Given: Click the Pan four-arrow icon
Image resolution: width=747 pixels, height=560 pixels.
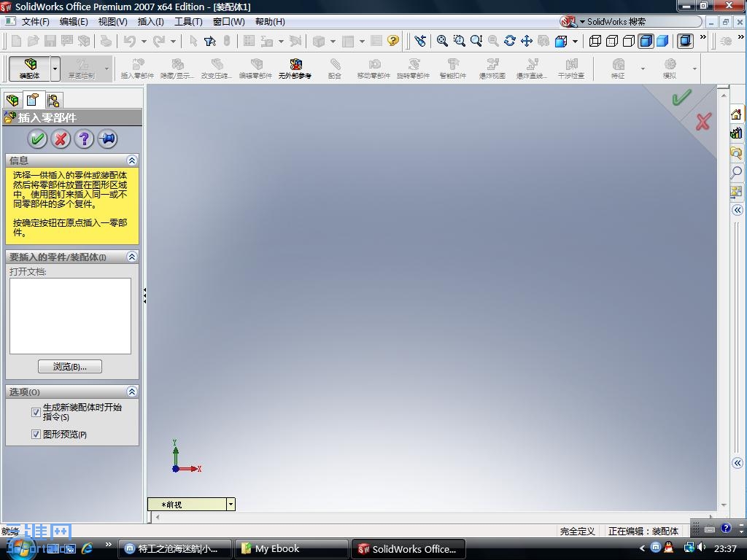Looking at the screenshot, I should (x=527, y=41).
